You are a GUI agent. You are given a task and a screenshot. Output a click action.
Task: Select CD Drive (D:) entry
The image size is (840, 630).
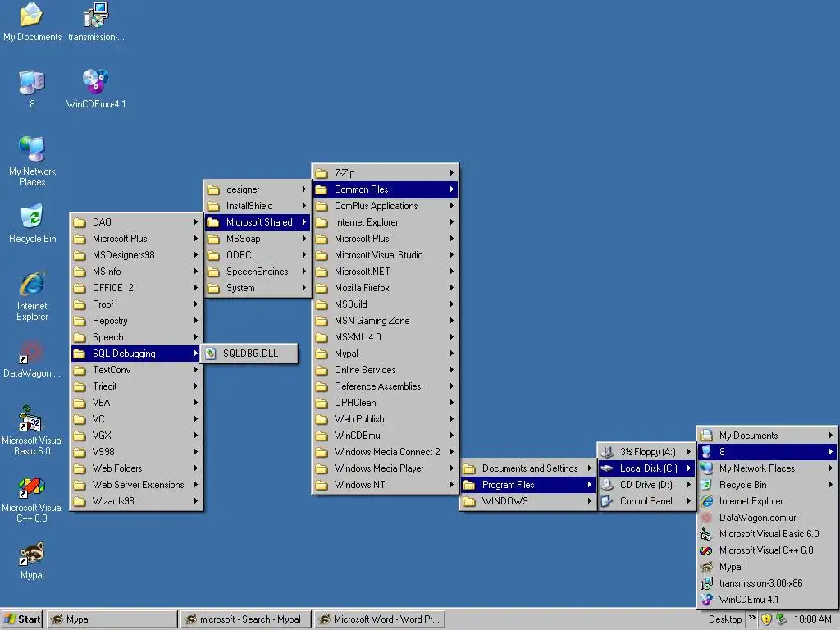tap(646, 485)
